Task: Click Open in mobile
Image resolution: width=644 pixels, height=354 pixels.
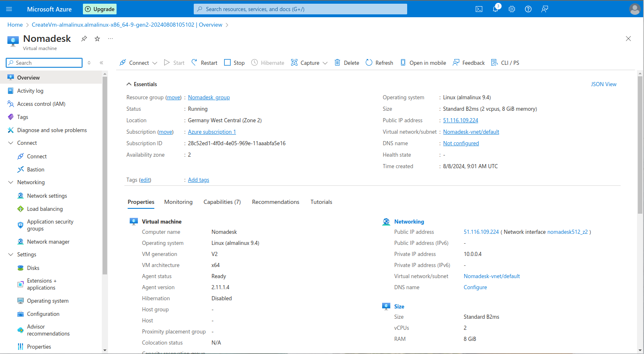Action: [423, 63]
